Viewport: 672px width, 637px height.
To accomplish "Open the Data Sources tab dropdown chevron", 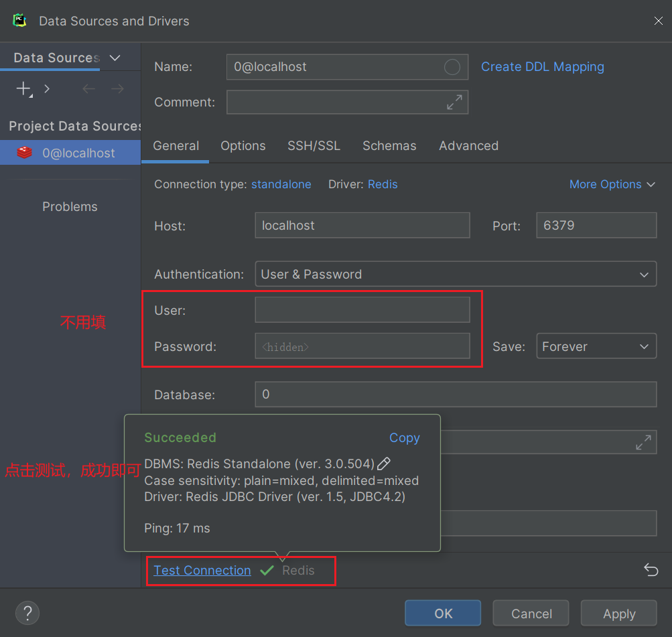I will [115, 58].
